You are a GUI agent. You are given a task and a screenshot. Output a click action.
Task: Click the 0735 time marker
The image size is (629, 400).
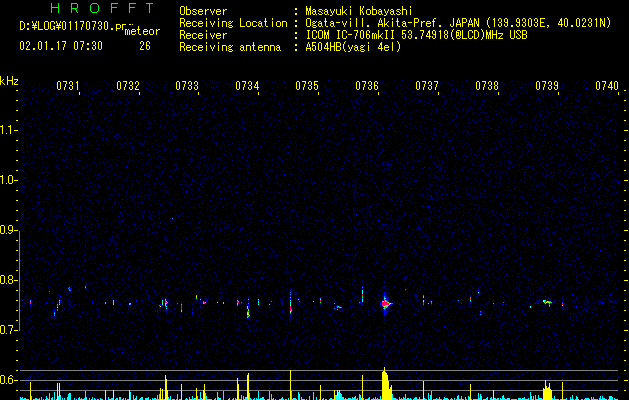(307, 85)
